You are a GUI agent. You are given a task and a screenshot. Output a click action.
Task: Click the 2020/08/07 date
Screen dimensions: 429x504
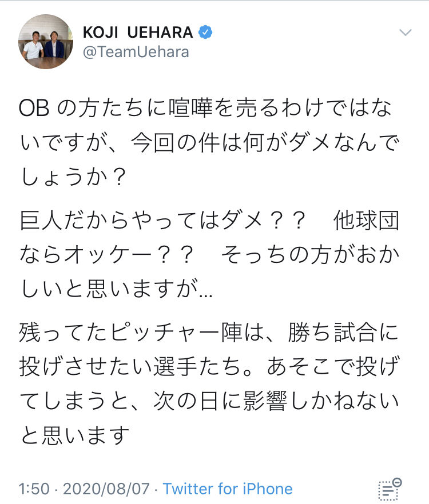pyautogui.click(x=106, y=489)
